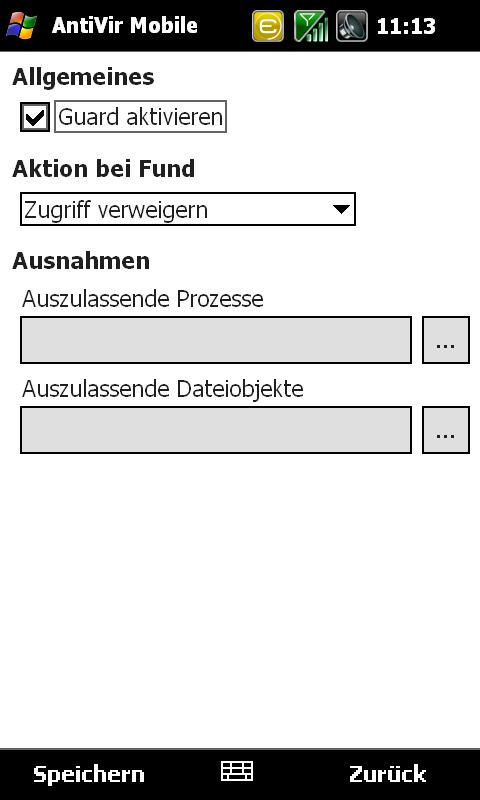This screenshot has height=800, width=480.
Task: Show the on-screen keyboard icon
Action: [237, 771]
